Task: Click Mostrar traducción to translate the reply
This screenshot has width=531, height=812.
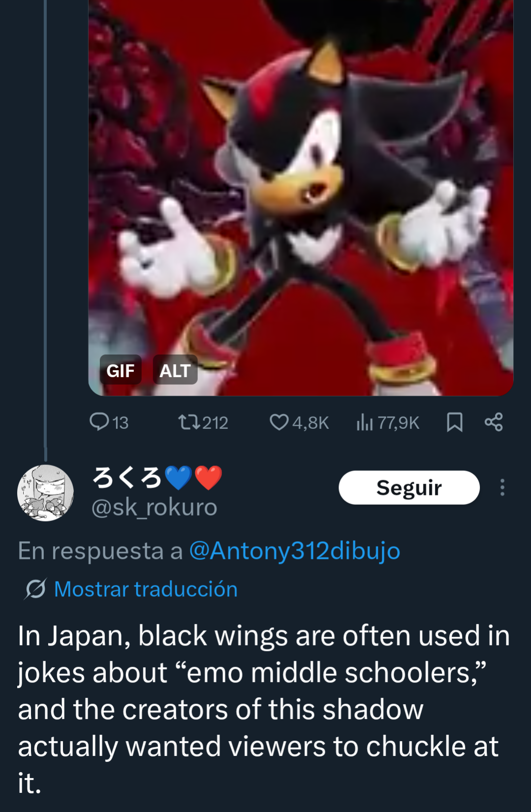Action: [146, 589]
